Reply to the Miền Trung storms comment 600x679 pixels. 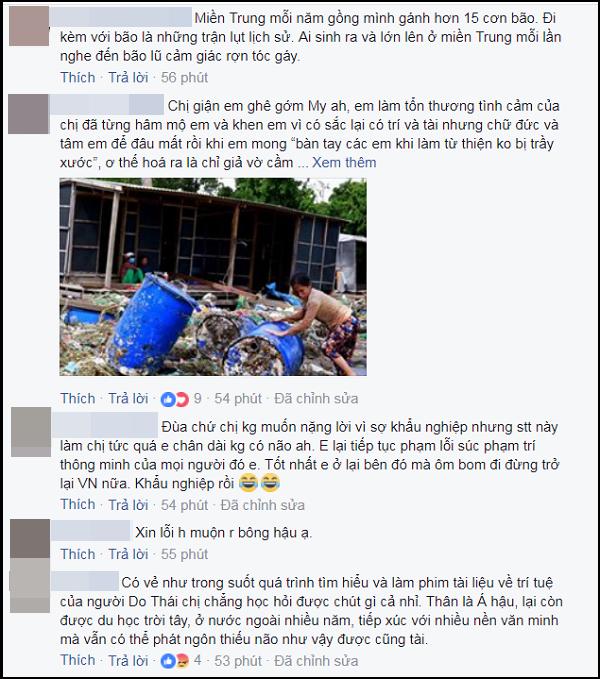[128, 78]
